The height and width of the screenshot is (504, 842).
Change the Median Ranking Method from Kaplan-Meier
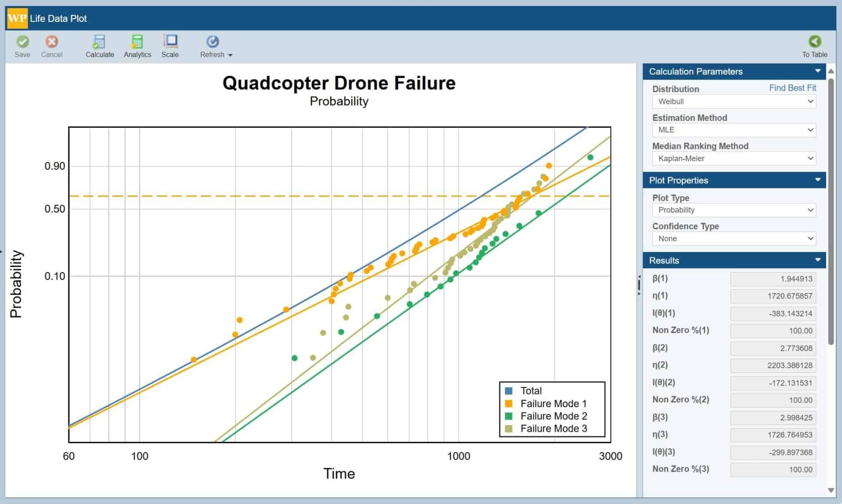[733, 158]
